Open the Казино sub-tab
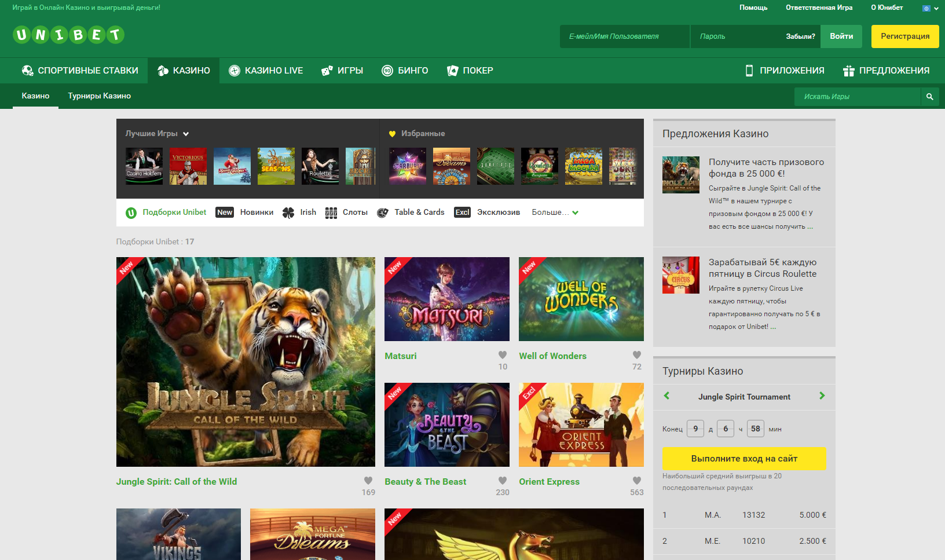This screenshot has height=560, width=945. click(x=35, y=96)
